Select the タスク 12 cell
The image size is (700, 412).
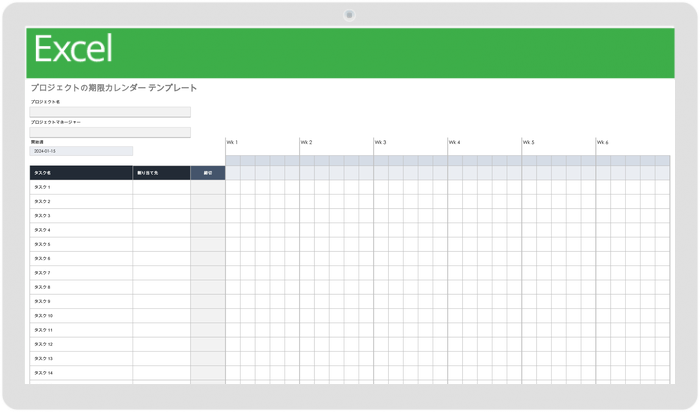[81, 344]
